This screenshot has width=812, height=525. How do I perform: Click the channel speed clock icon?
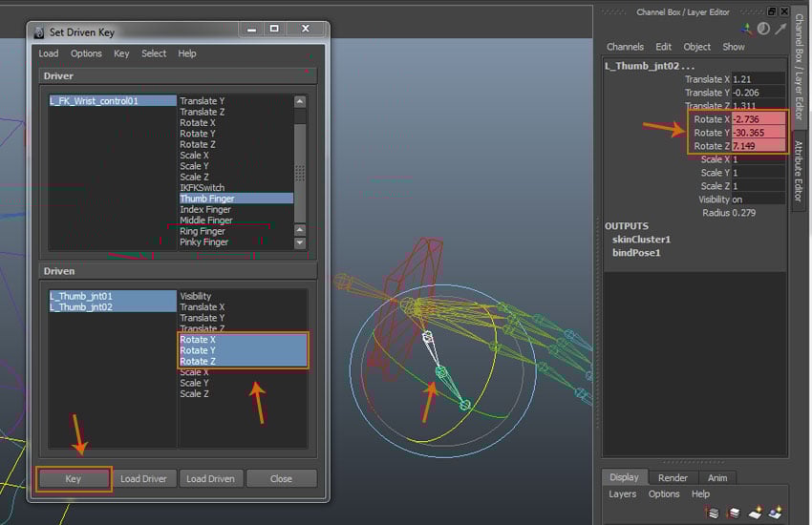click(x=763, y=29)
